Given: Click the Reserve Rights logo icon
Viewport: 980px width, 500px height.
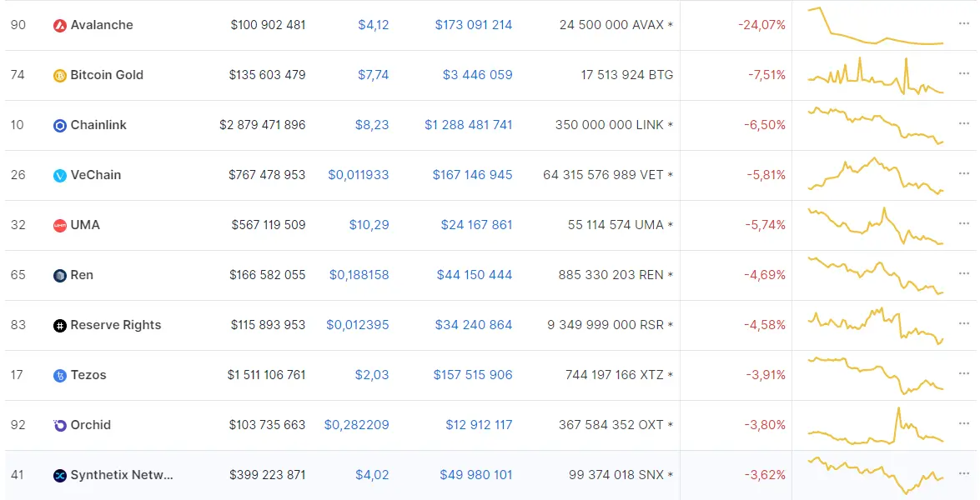Looking at the screenshot, I should tap(60, 325).
